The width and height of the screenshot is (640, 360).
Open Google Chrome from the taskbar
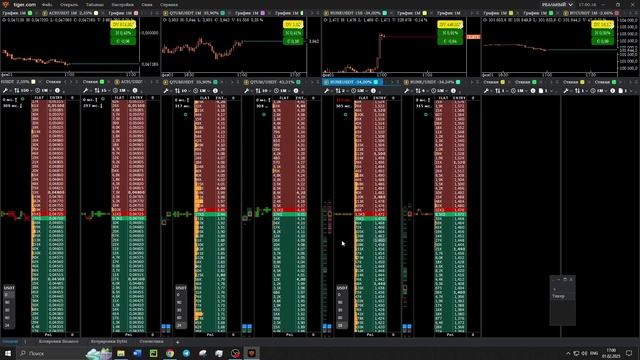(170, 353)
